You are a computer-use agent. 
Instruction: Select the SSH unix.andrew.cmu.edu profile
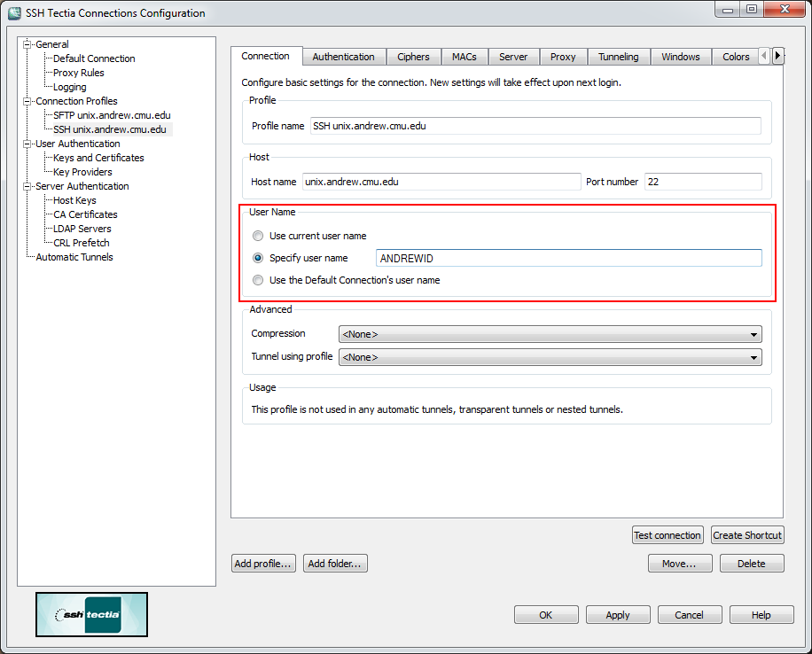[110, 129]
